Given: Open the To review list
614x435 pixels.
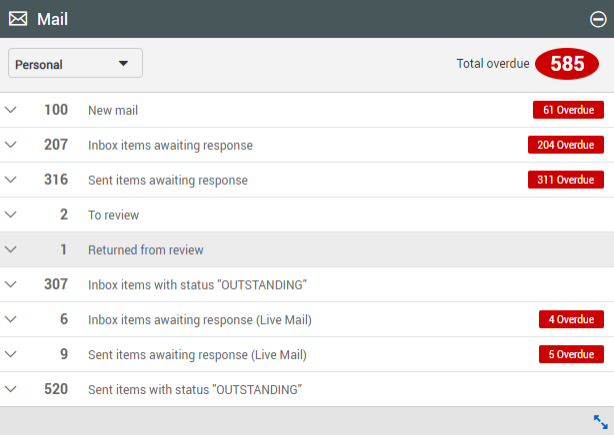Looking at the screenshot, I should 113,215.
